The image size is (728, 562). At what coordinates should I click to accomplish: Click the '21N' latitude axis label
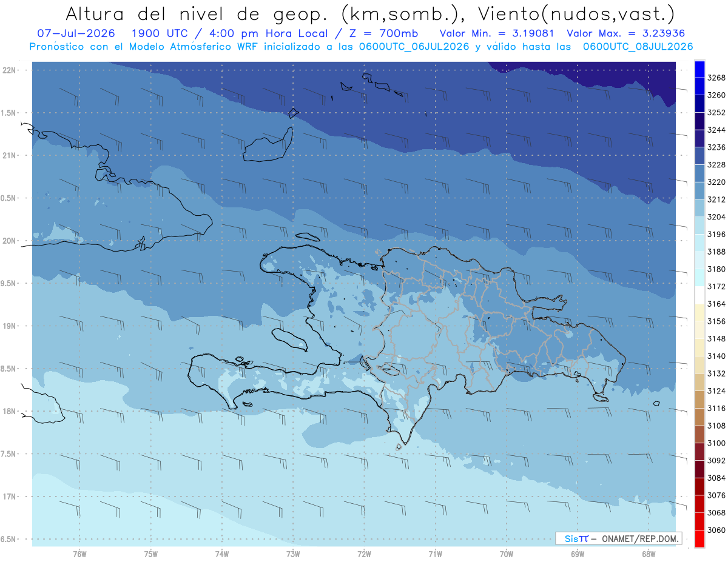pyautogui.click(x=10, y=155)
